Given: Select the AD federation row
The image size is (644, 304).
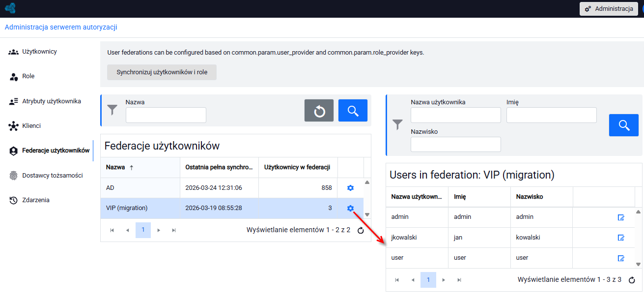Looking at the screenshot, I should [232, 188].
